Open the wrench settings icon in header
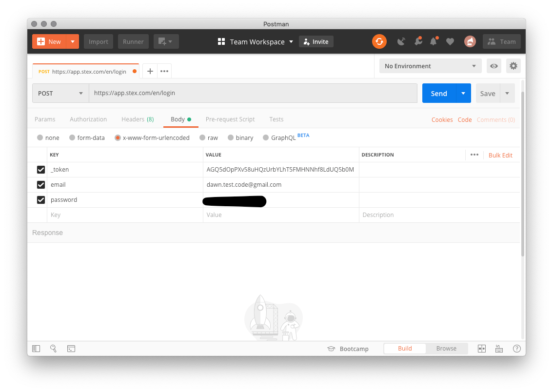Viewport: 553px width, 392px height. click(418, 41)
